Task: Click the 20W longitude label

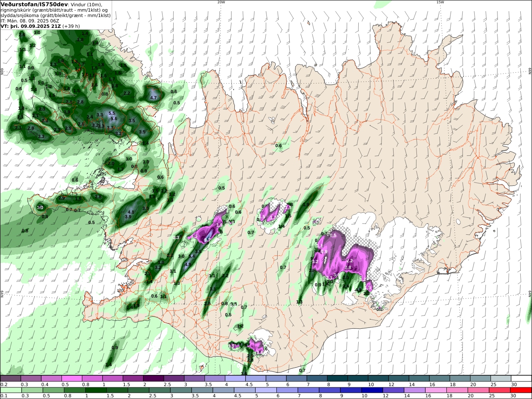Action: (x=221, y=2)
